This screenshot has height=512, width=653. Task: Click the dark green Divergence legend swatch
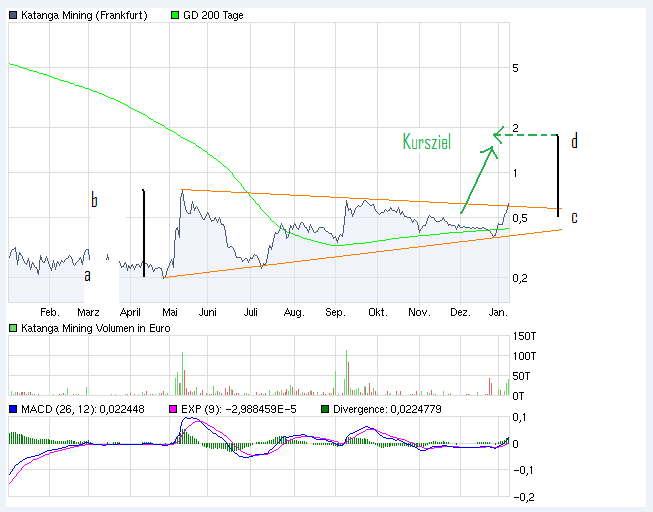point(325,410)
